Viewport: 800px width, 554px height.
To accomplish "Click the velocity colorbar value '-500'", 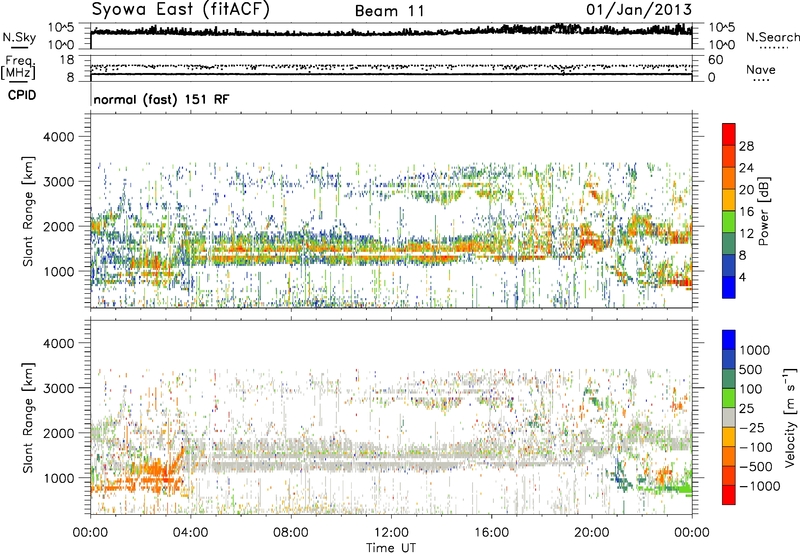I will coord(756,466).
